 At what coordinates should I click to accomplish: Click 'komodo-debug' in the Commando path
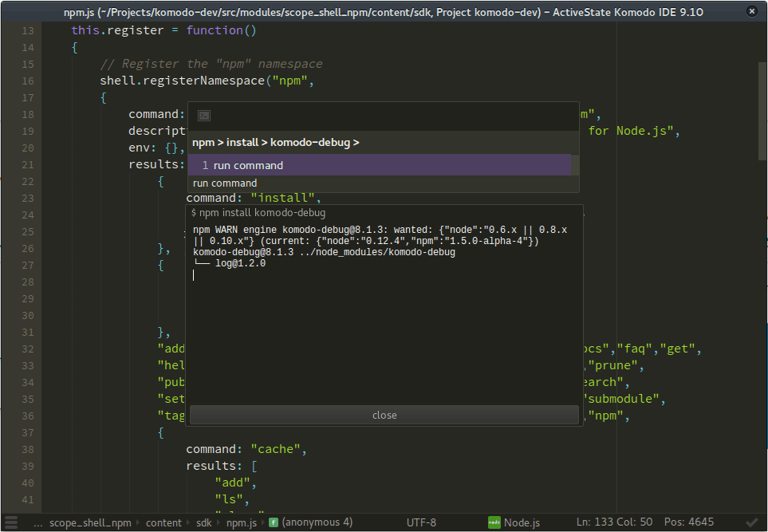tap(310, 143)
